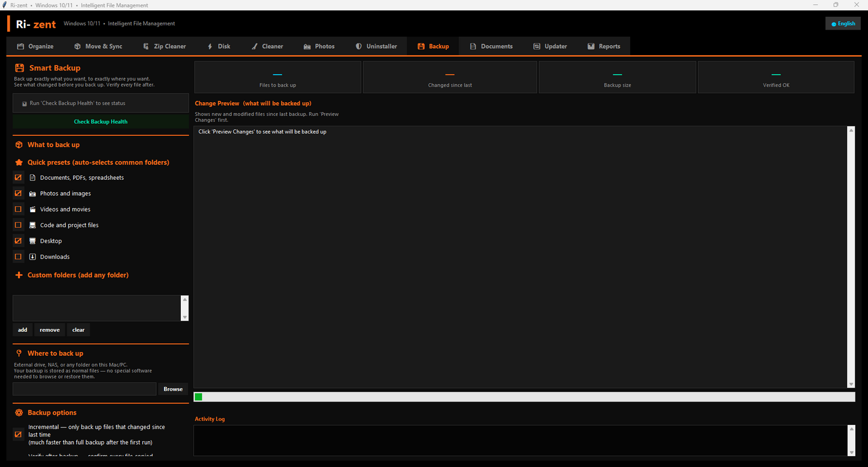Enable Code and project files checkbox
The width and height of the screenshot is (868, 467).
pos(18,225)
